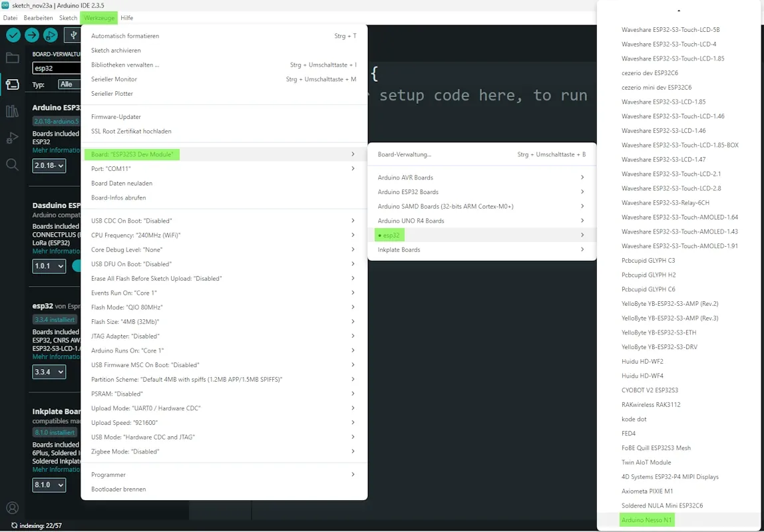Open the Inkplate 8.1.0 version dropdown
The height and width of the screenshot is (532, 764).
pyautogui.click(x=49, y=485)
